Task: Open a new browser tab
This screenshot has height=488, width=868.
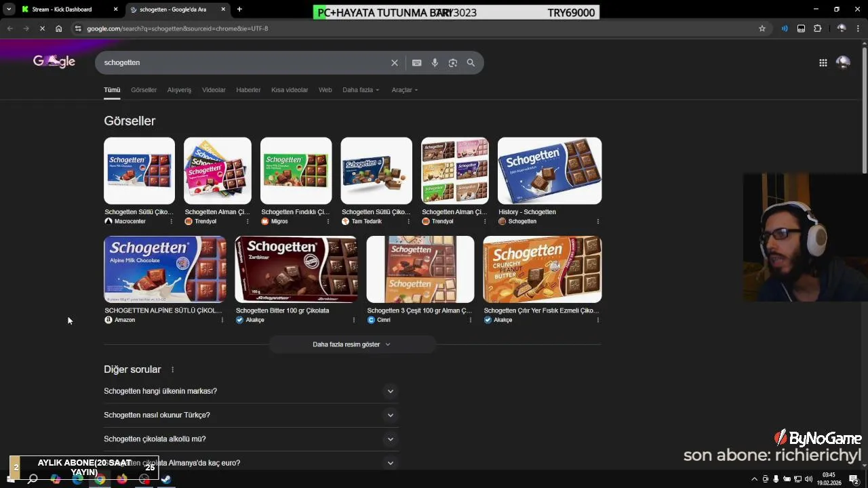Action: (239, 9)
